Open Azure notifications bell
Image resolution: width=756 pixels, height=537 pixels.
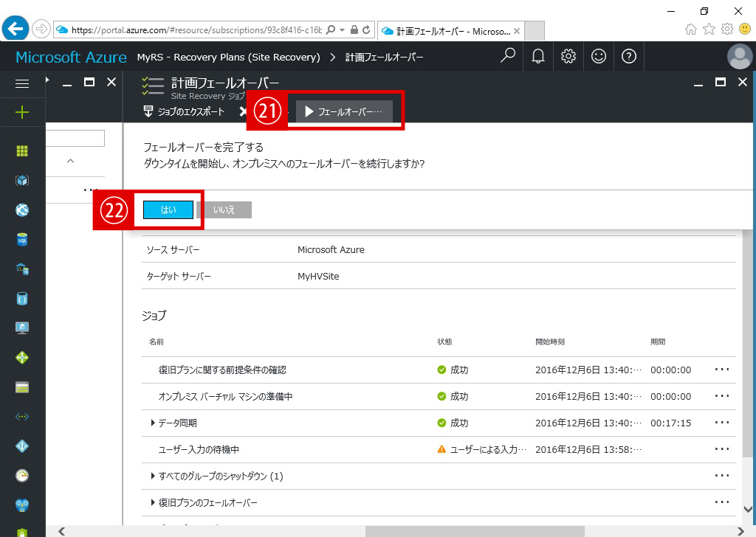pyautogui.click(x=538, y=56)
